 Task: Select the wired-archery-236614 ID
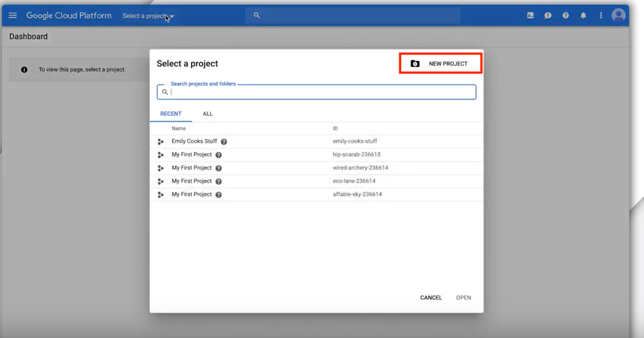tap(360, 168)
